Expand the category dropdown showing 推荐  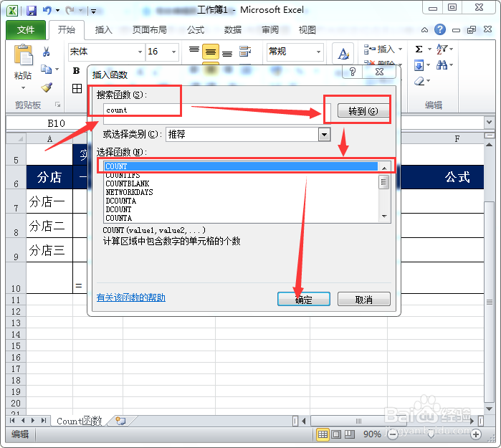point(324,135)
